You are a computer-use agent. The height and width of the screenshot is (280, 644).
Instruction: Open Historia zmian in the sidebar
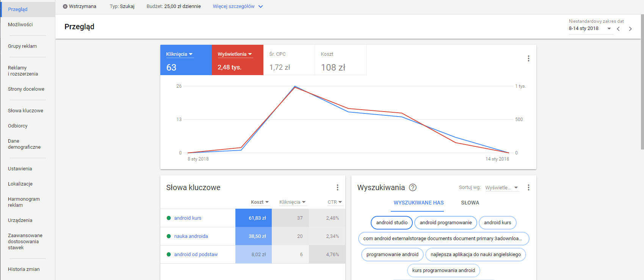[x=24, y=269]
